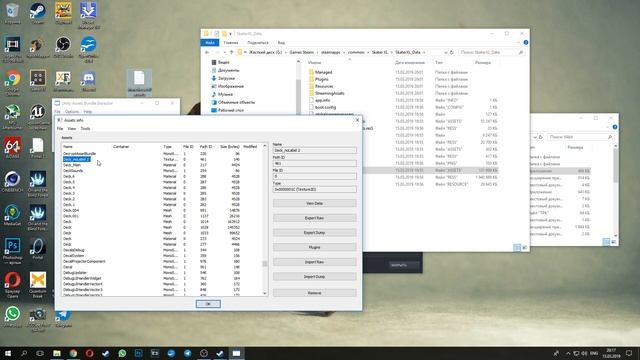Open the Options menu of Bundle Extractor

tap(71, 111)
